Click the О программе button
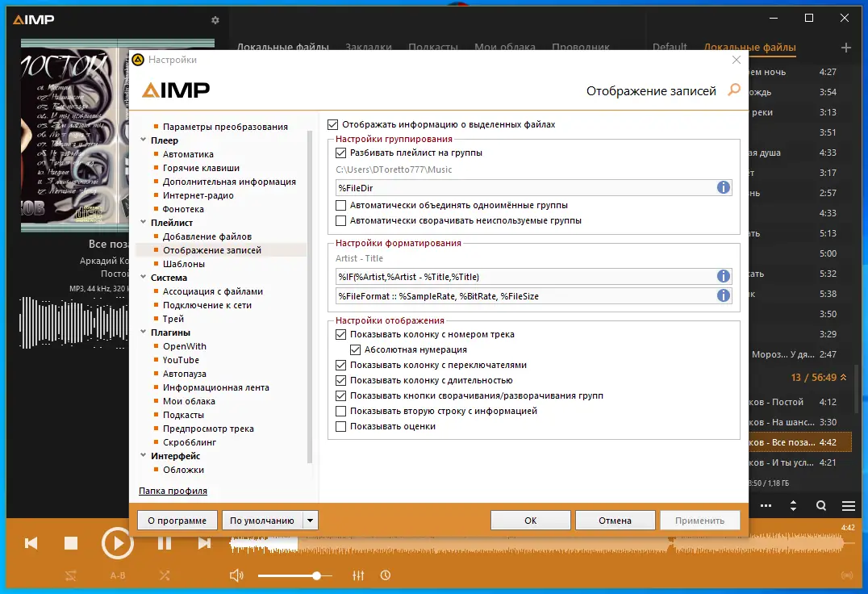 point(177,521)
